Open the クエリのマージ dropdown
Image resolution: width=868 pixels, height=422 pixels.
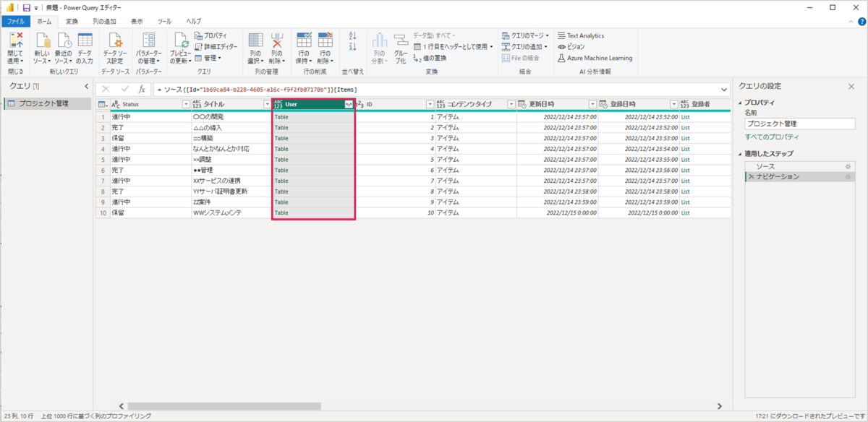click(x=526, y=35)
